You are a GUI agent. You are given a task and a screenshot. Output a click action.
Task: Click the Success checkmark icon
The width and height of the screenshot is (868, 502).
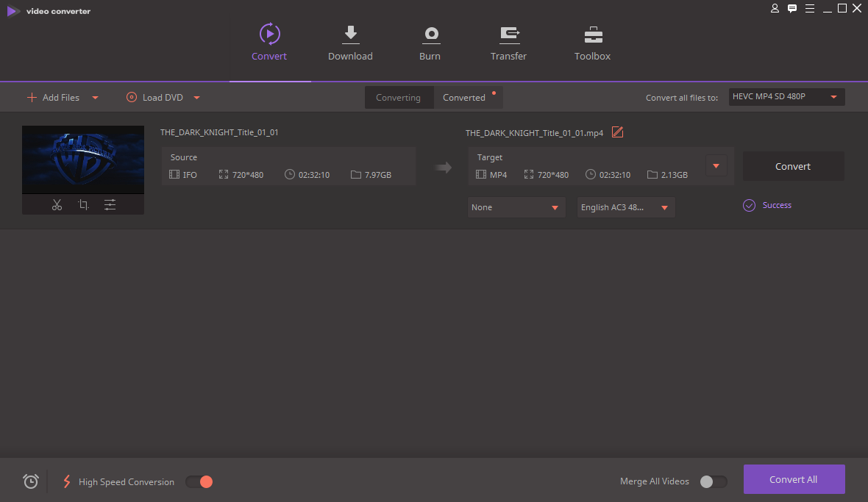click(749, 206)
